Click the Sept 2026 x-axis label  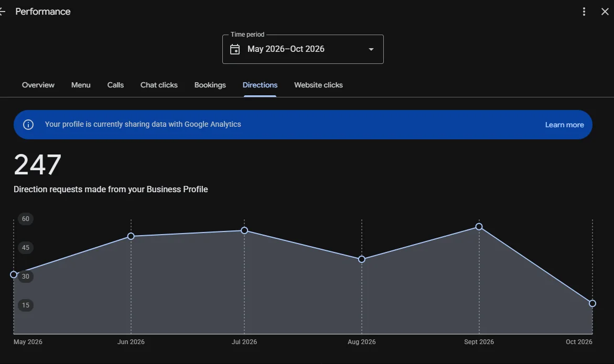(479, 341)
